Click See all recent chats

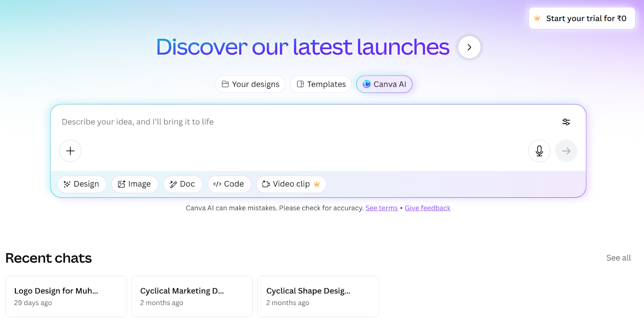pyautogui.click(x=618, y=258)
